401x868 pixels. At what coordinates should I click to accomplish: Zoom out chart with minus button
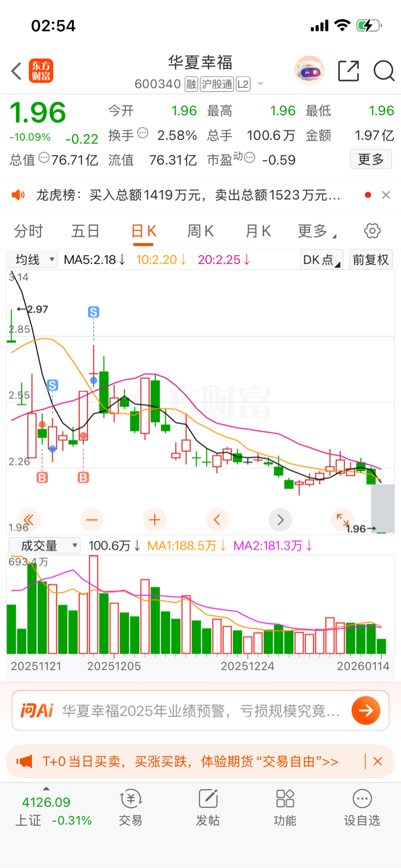click(x=92, y=519)
